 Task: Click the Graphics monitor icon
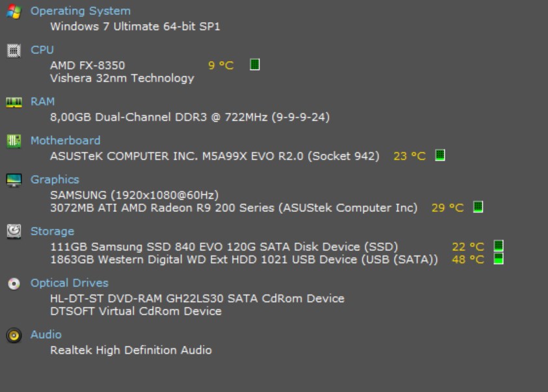coord(14,180)
